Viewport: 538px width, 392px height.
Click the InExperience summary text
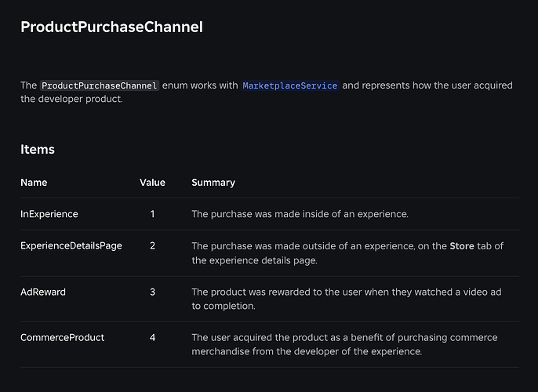300,214
